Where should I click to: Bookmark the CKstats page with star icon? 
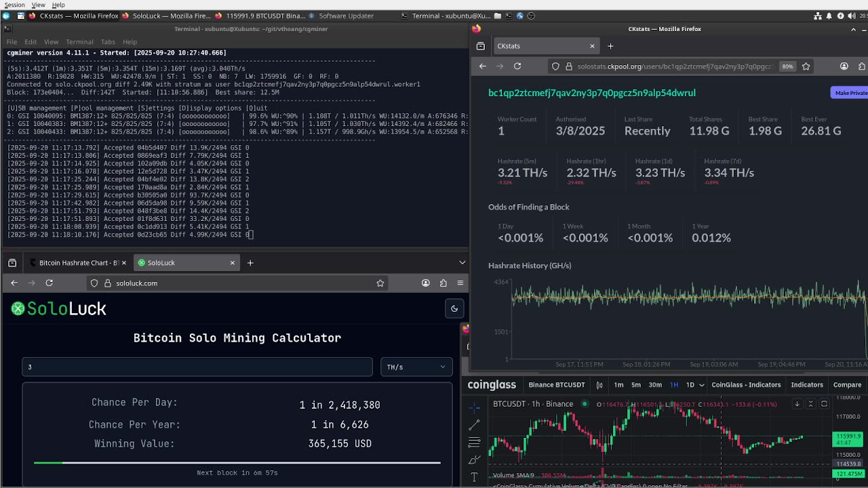pyautogui.click(x=806, y=66)
